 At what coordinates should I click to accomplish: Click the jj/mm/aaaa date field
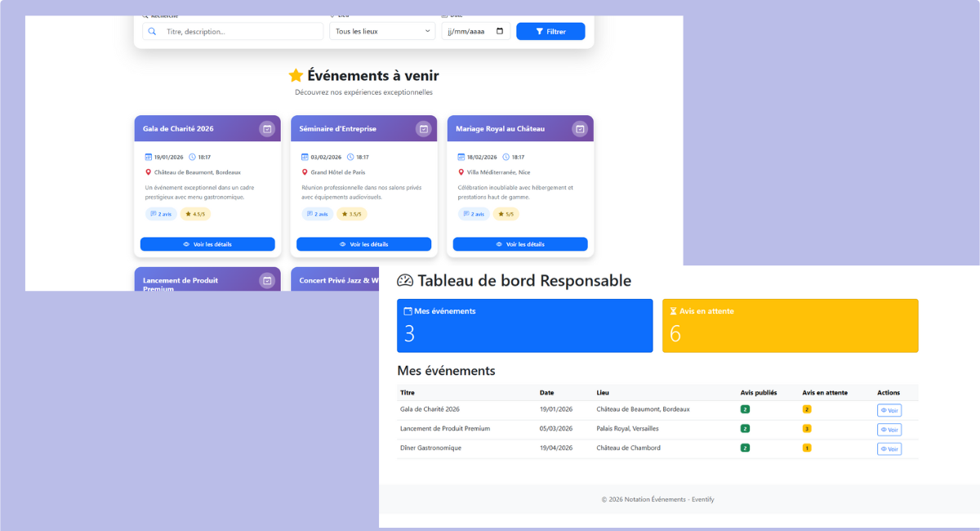pos(469,31)
